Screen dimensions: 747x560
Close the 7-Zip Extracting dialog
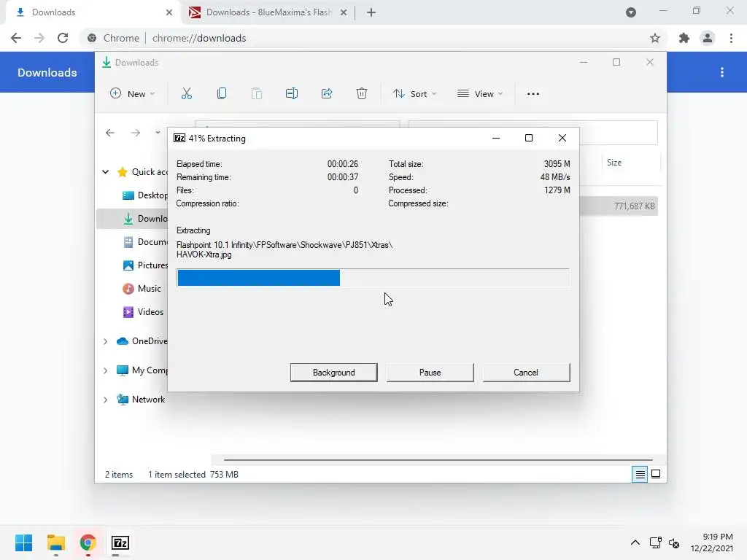562,138
